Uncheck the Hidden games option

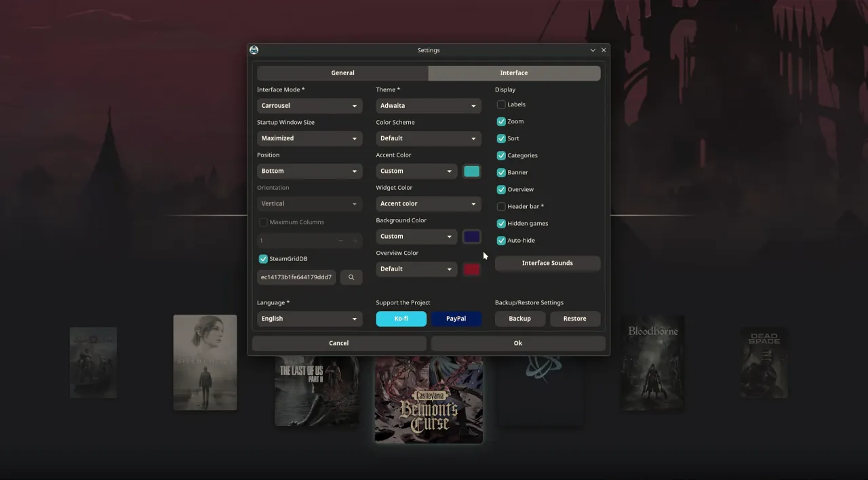[x=501, y=223]
